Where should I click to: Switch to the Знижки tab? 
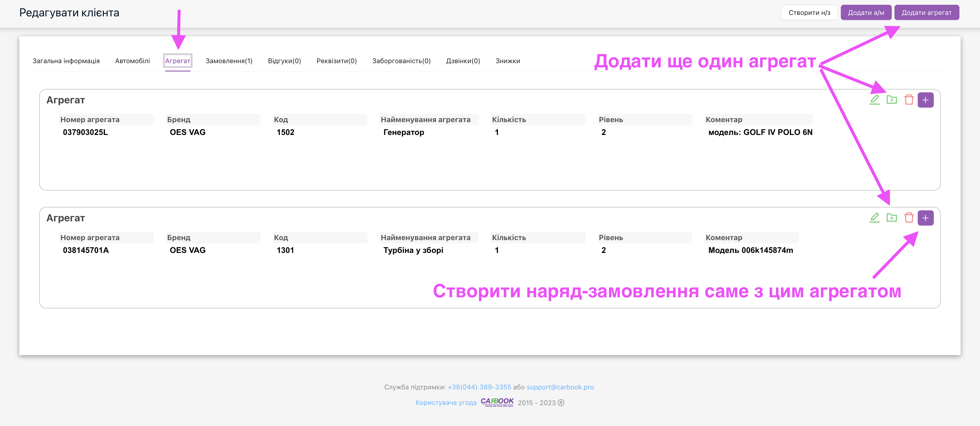click(x=508, y=61)
